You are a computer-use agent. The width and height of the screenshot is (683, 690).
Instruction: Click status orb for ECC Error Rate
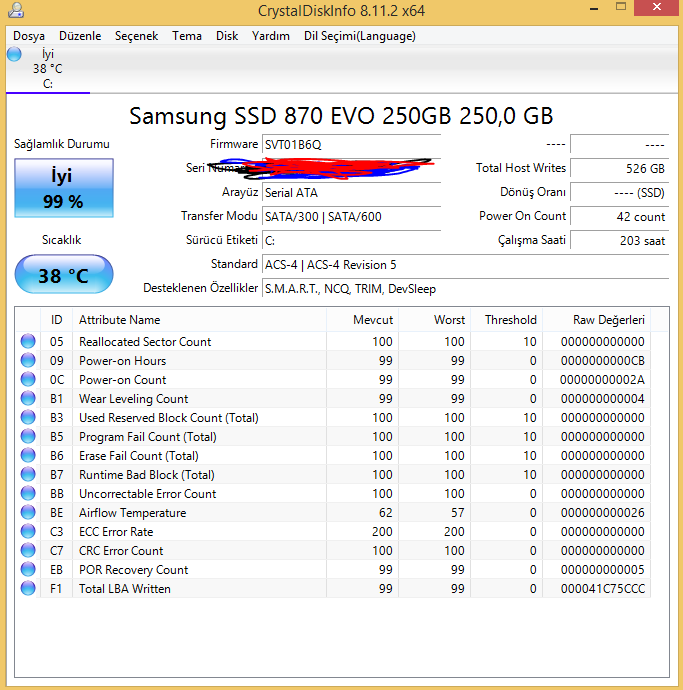click(x=28, y=531)
